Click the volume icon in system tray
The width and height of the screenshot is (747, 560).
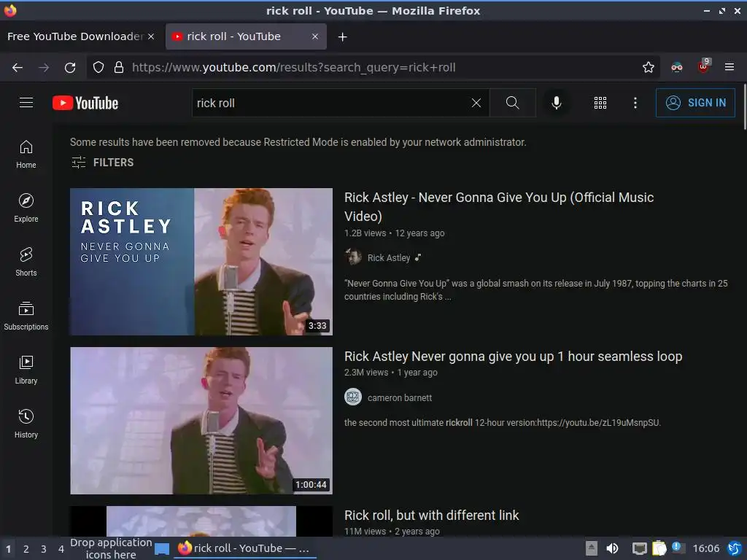tap(612, 548)
